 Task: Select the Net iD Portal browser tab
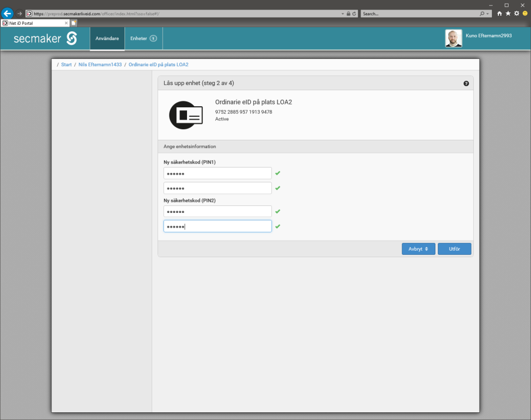tap(35, 23)
